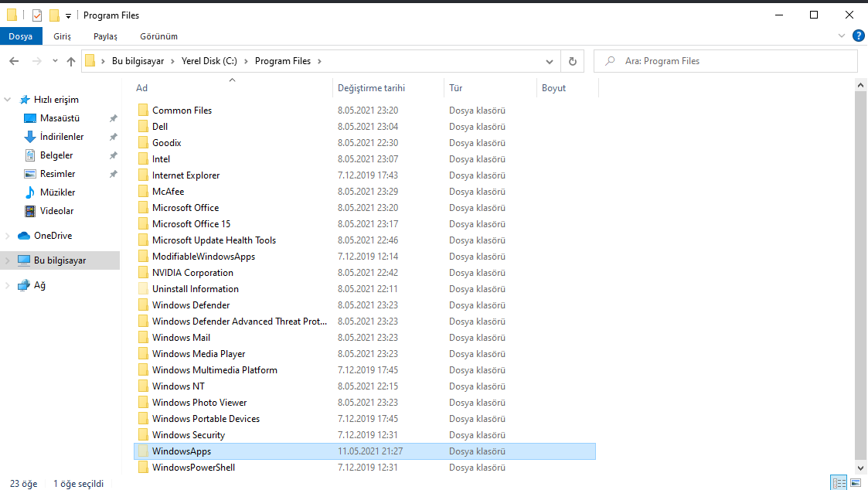
Task: Click the New folder quick access icon
Action: click(x=54, y=15)
